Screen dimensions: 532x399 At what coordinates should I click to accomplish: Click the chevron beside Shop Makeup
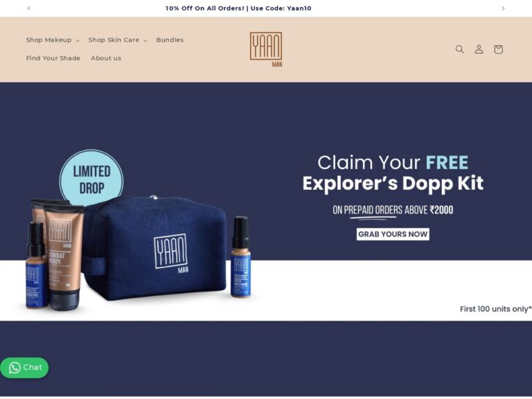click(x=78, y=40)
